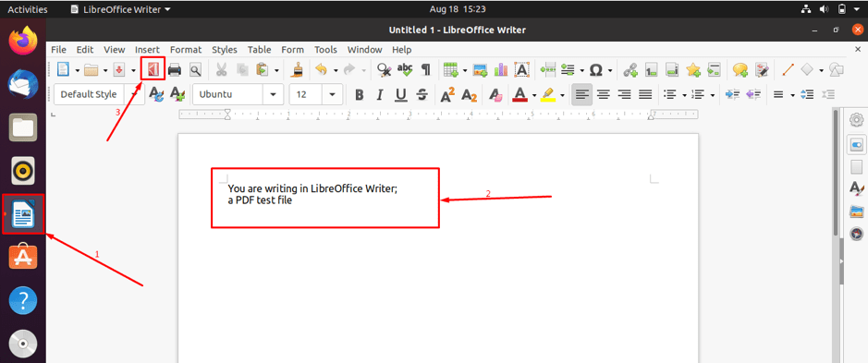Open the Properties deck in the sidebar
Screen dimensions: 868x363
point(856,145)
